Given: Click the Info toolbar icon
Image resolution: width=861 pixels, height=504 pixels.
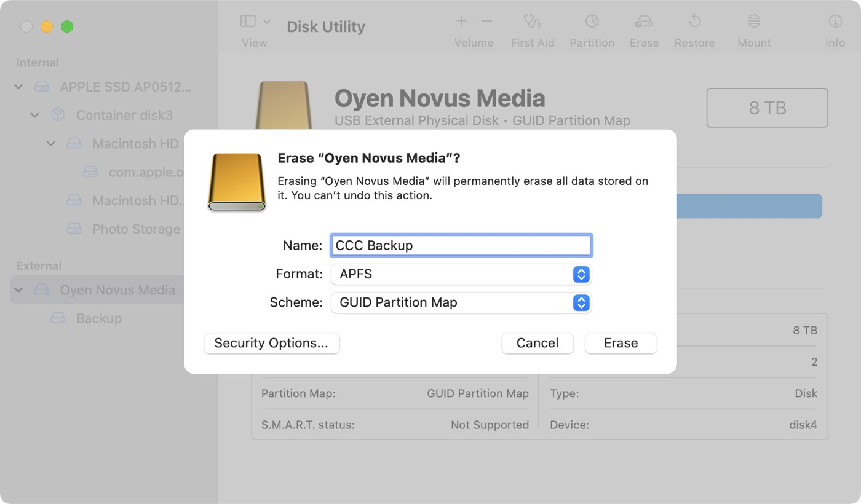Looking at the screenshot, I should tap(835, 22).
